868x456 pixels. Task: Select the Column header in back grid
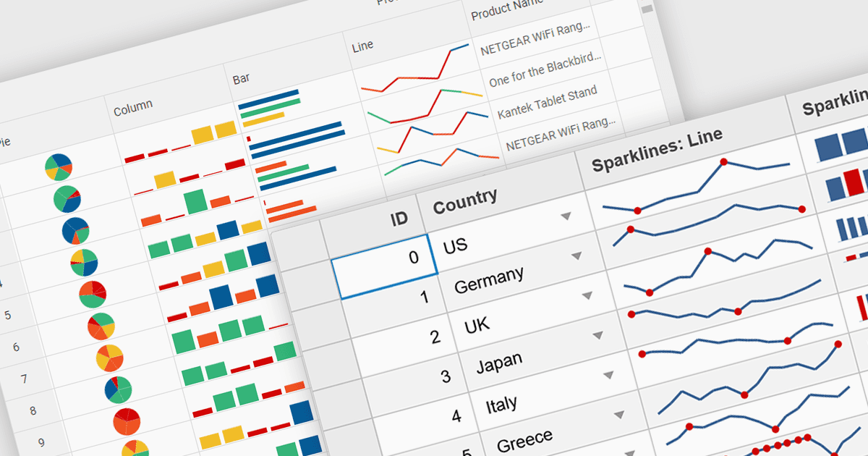tap(132, 107)
